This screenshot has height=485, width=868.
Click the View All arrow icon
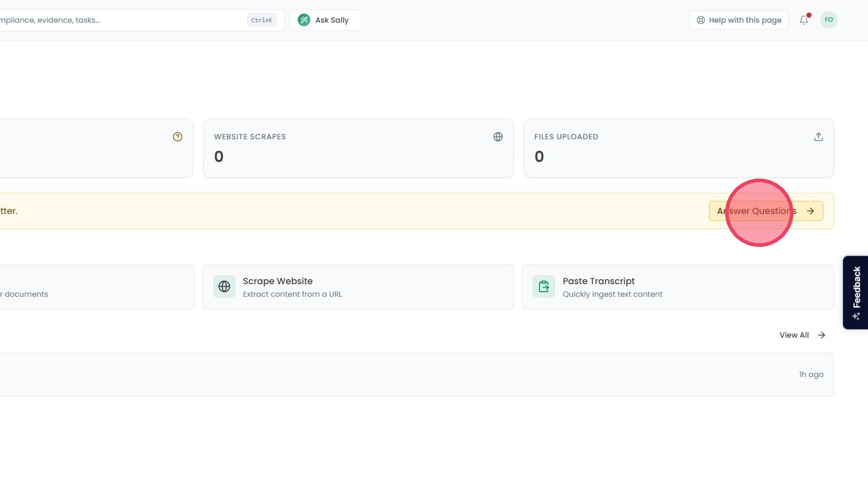click(x=822, y=335)
